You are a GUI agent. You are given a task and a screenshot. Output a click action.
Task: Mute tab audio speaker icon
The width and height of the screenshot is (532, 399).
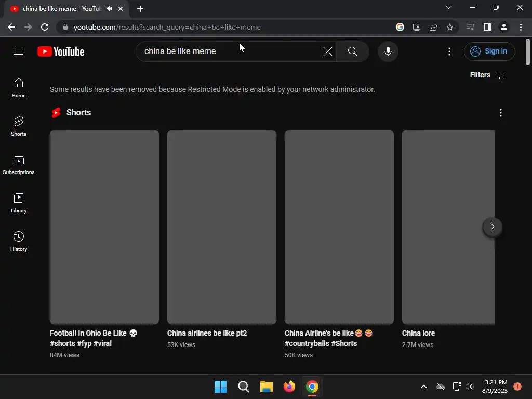[x=109, y=9]
